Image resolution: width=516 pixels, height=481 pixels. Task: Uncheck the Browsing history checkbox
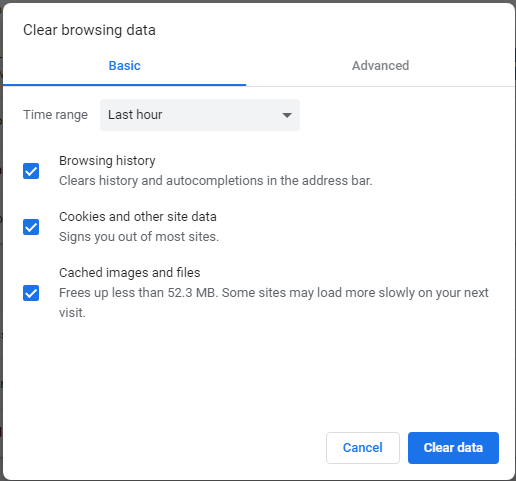31,171
